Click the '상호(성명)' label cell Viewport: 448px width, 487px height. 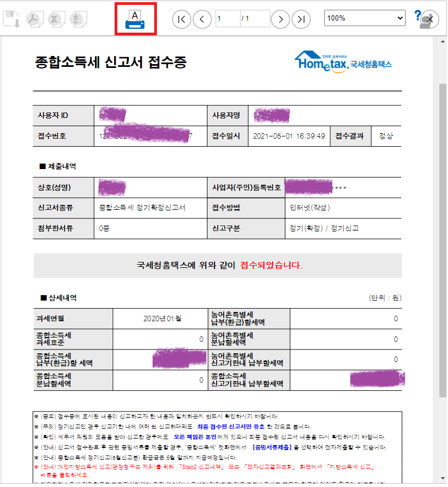coord(64,188)
